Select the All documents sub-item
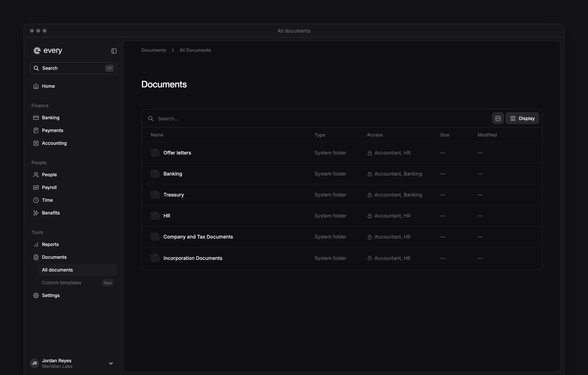The width and height of the screenshot is (588, 375). [x=78, y=270]
